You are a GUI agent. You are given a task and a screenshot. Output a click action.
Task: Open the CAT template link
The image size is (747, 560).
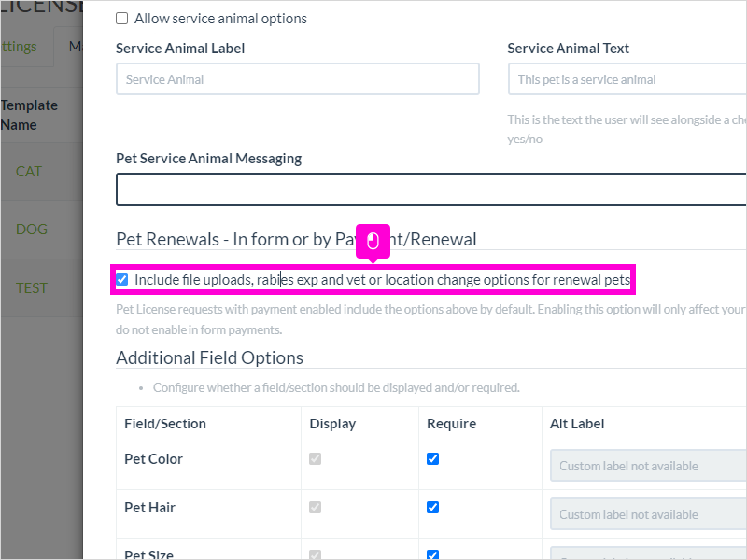(29, 172)
